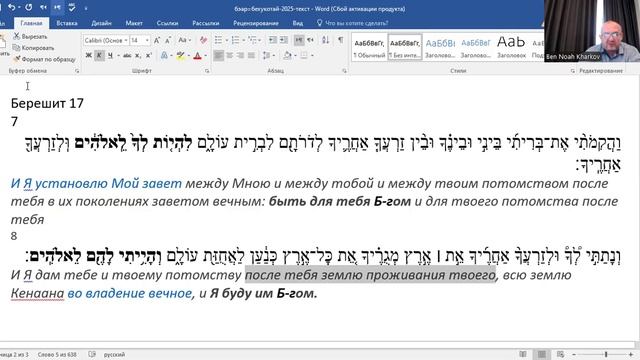The width and height of the screenshot is (640, 360).
Task: Undo the last action
Action: (x=12, y=7)
